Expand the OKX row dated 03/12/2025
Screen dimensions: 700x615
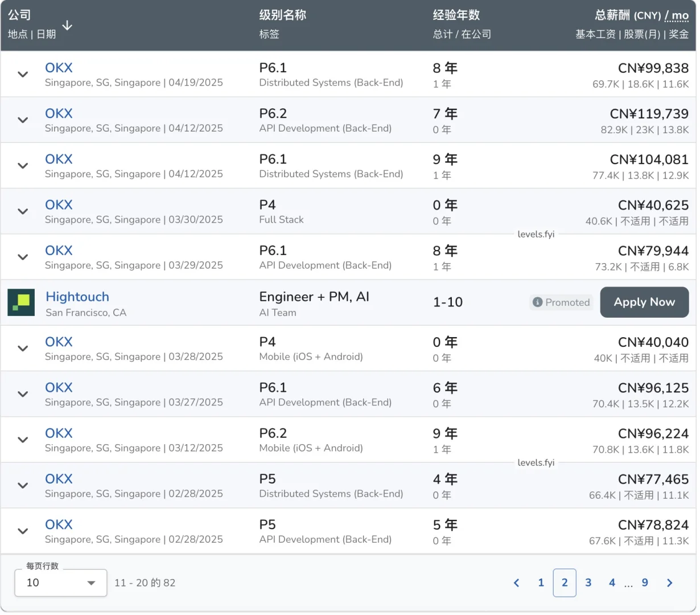23,440
